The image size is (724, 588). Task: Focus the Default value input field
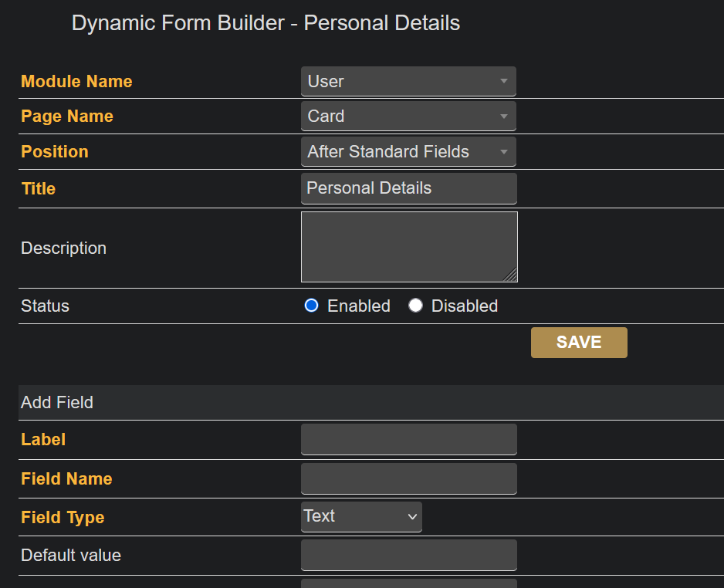click(408, 555)
